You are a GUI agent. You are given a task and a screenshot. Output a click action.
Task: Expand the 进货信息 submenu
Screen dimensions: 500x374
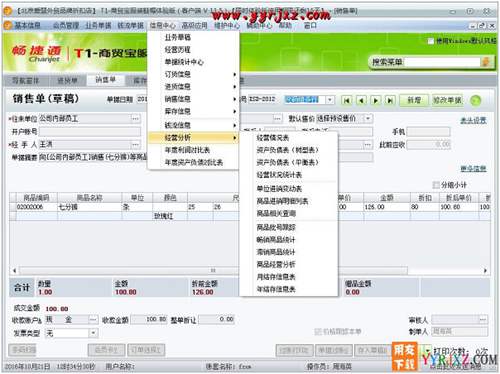194,87
